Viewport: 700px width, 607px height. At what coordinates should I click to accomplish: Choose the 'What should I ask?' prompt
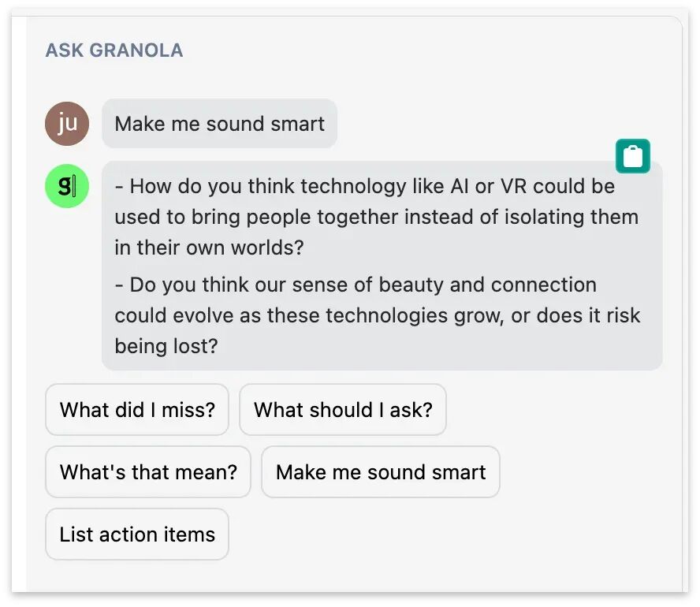coord(343,410)
